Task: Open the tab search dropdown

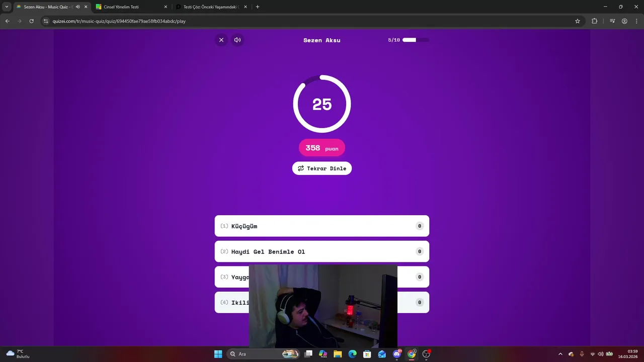Action: [x=7, y=7]
